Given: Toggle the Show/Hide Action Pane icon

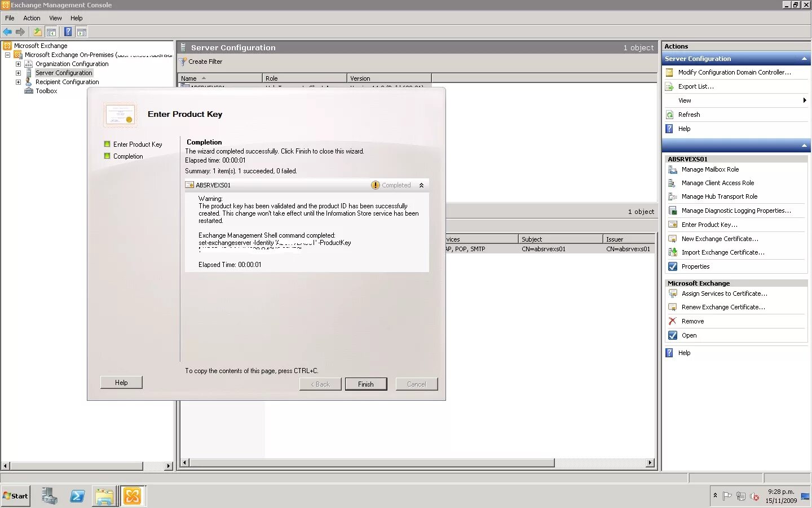Looking at the screenshot, I should (82, 32).
